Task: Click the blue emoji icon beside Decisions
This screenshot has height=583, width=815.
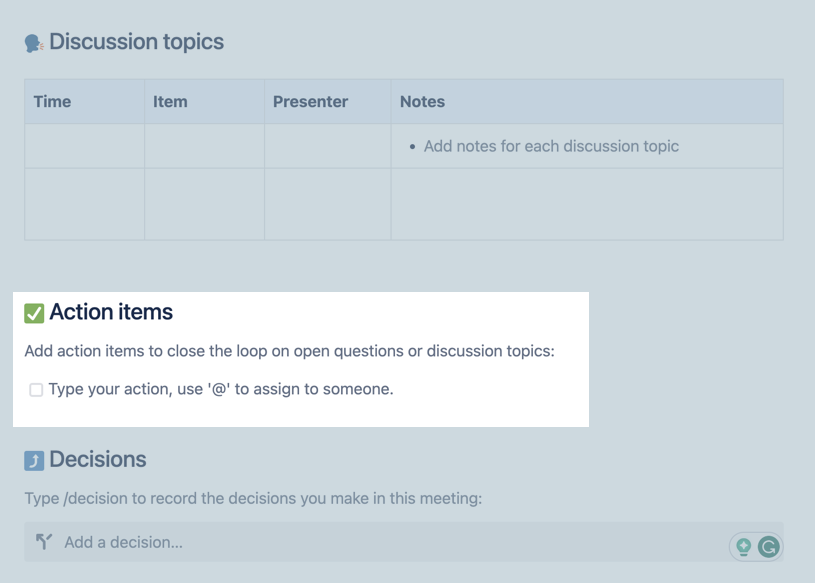Action: pos(35,459)
